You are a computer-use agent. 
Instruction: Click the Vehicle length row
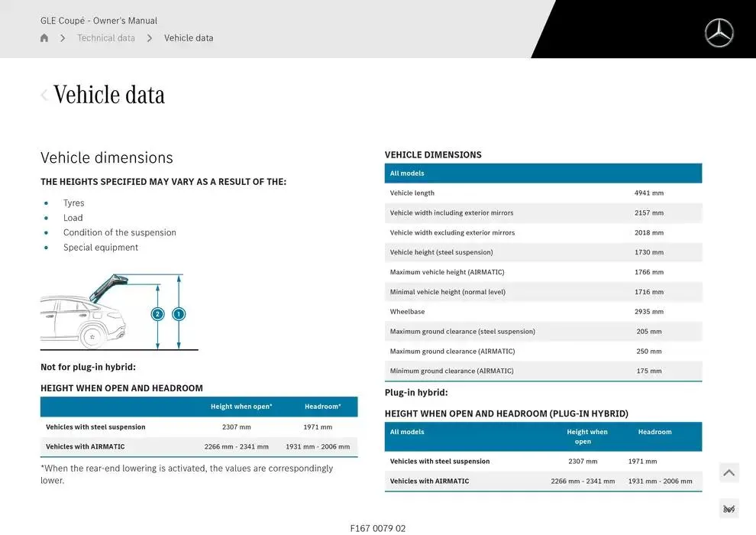[543, 193]
